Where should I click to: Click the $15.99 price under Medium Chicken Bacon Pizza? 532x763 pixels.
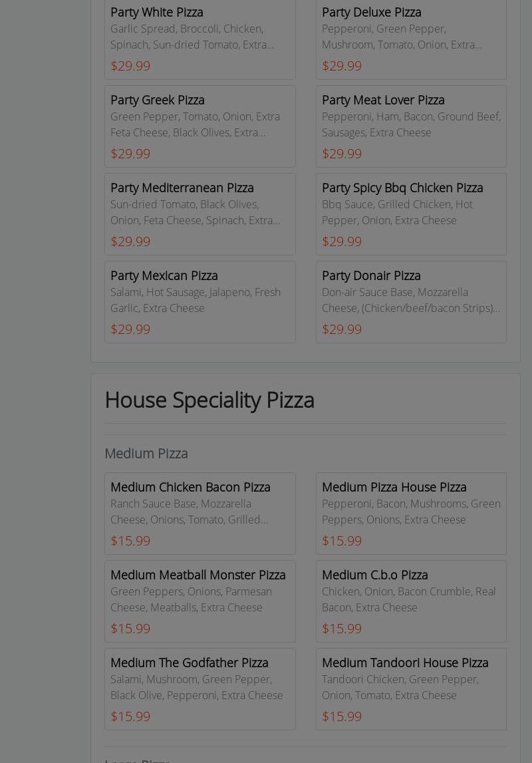[130, 541]
